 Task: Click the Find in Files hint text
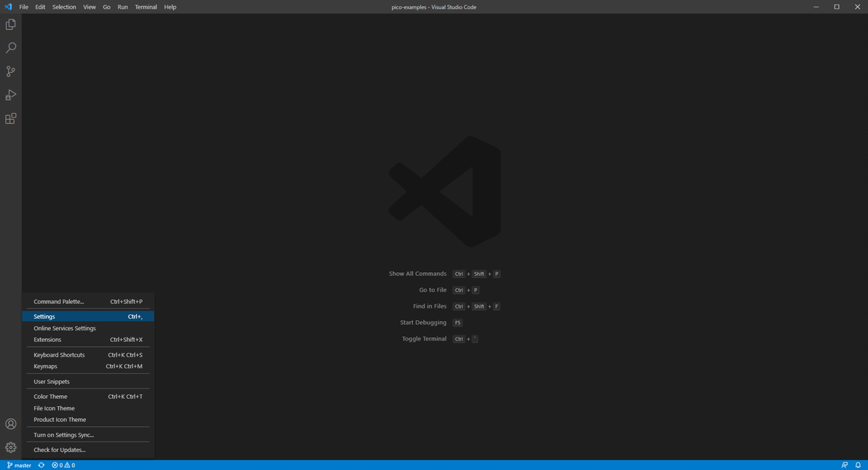(x=430, y=306)
